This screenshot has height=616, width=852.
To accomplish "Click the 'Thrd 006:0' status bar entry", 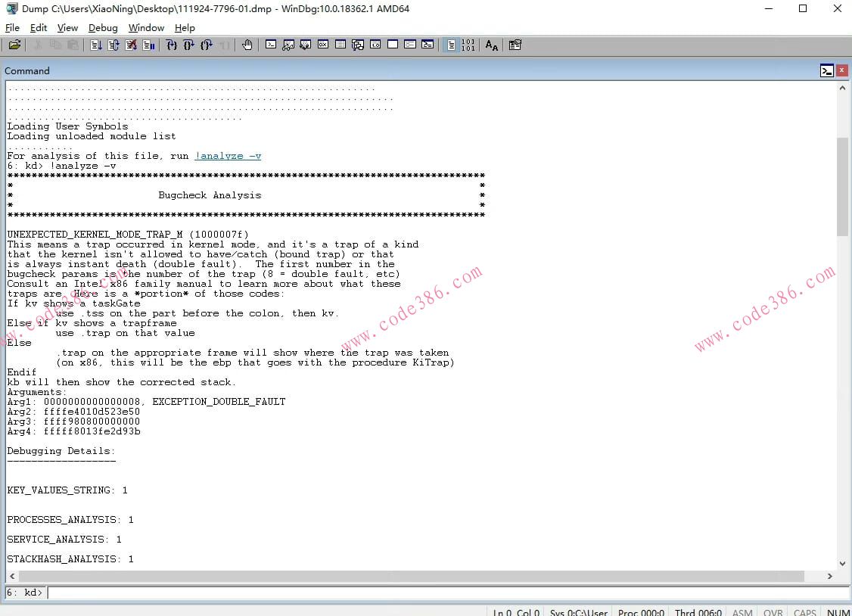I will coord(698,612).
